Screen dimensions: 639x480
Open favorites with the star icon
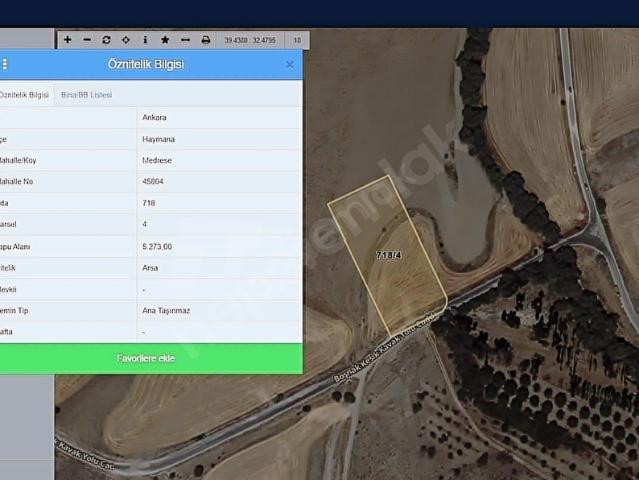(x=165, y=40)
